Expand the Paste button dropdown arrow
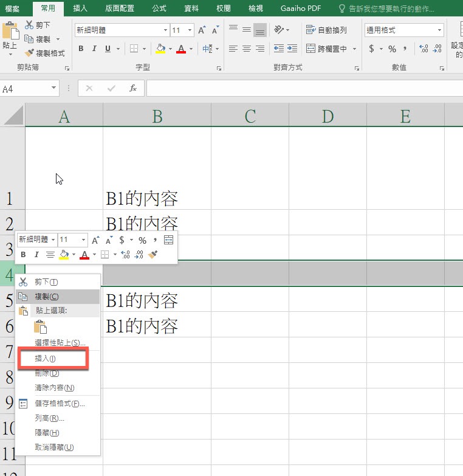The image size is (463, 476). click(x=10, y=54)
